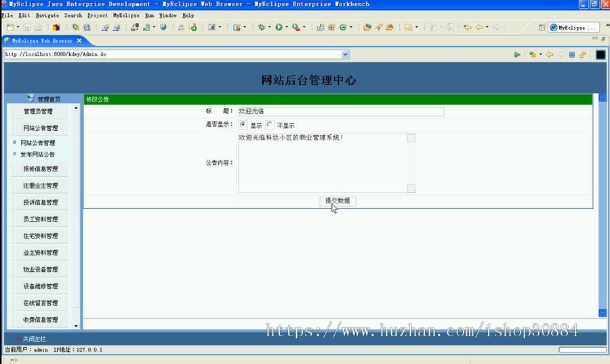Open 发布网站公告 sub-link
Image resolution: width=610 pixels, height=364 pixels.
coord(37,155)
